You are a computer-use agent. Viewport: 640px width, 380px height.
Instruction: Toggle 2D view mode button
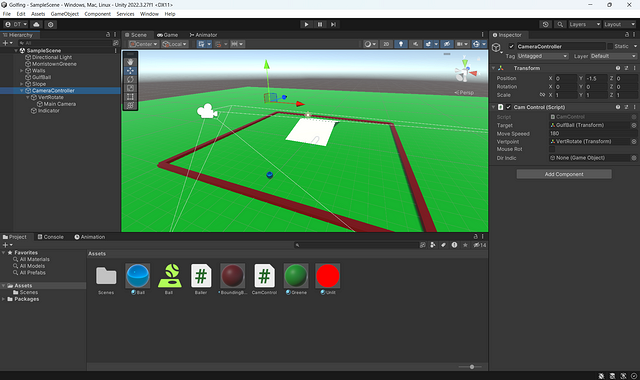[x=386, y=44]
